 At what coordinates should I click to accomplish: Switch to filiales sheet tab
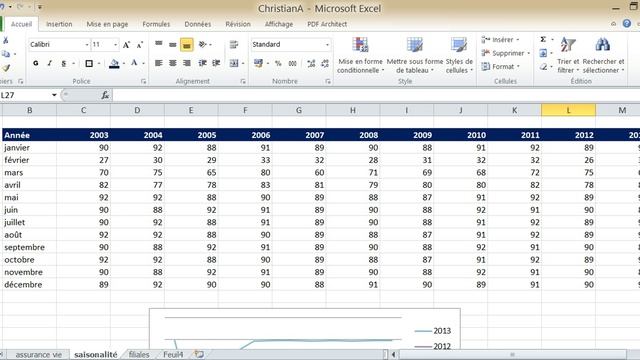(139, 355)
